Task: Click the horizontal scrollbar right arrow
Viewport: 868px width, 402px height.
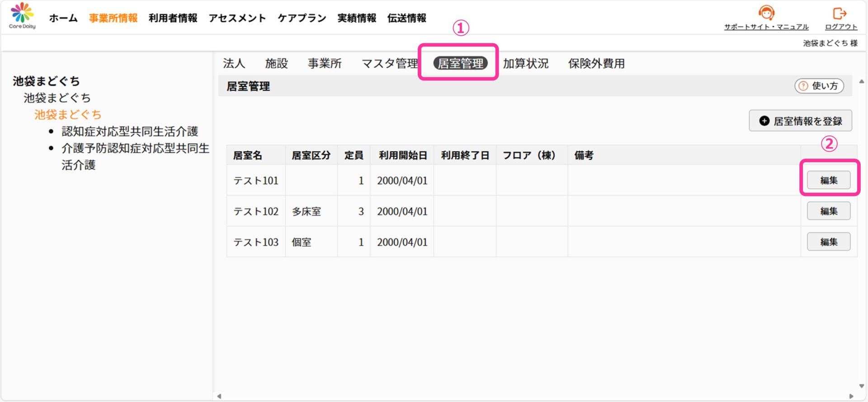Action: coord(851,396)
